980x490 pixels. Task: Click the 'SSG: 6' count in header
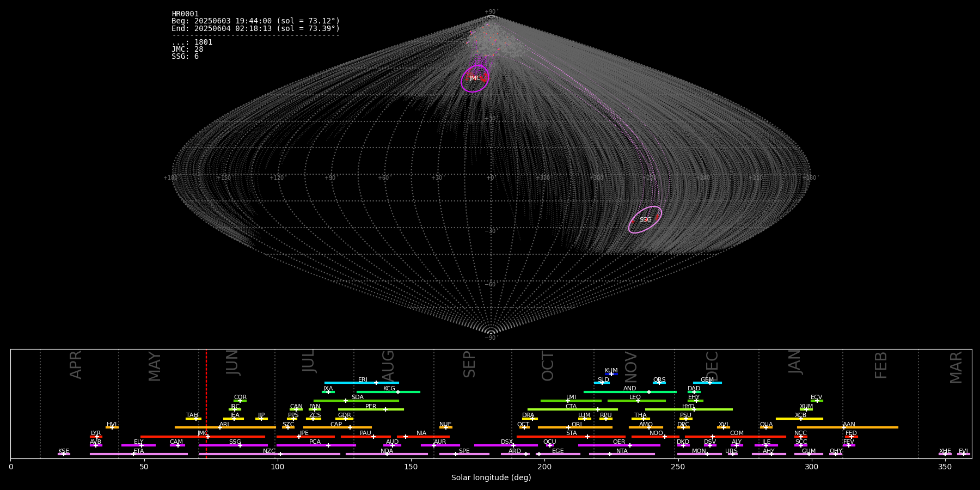pos(185,56)
